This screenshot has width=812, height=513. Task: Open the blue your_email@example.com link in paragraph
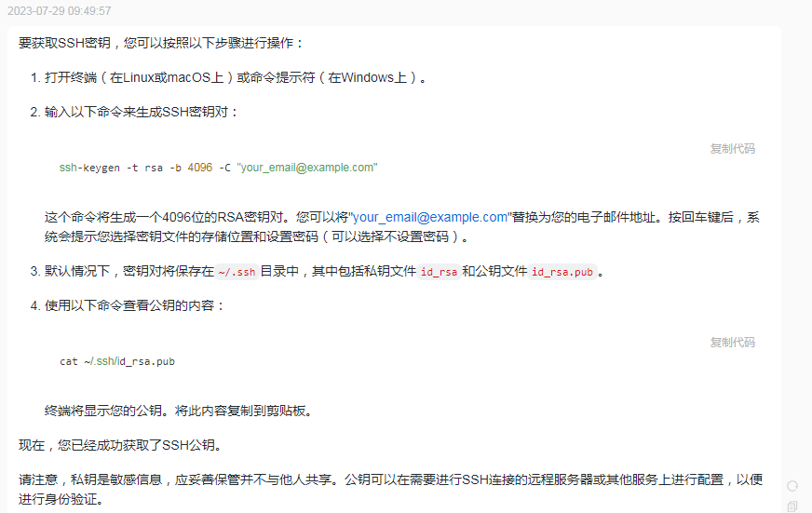click(x=430, y=218)
